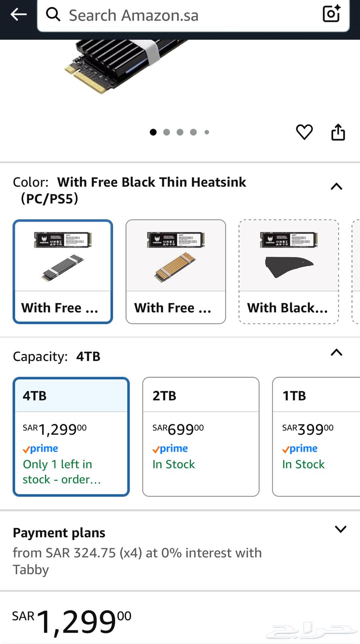The width and height of the screenshot is (360, 644).
Task: Tap the search magnifier icon
Action: coord(53,15)
